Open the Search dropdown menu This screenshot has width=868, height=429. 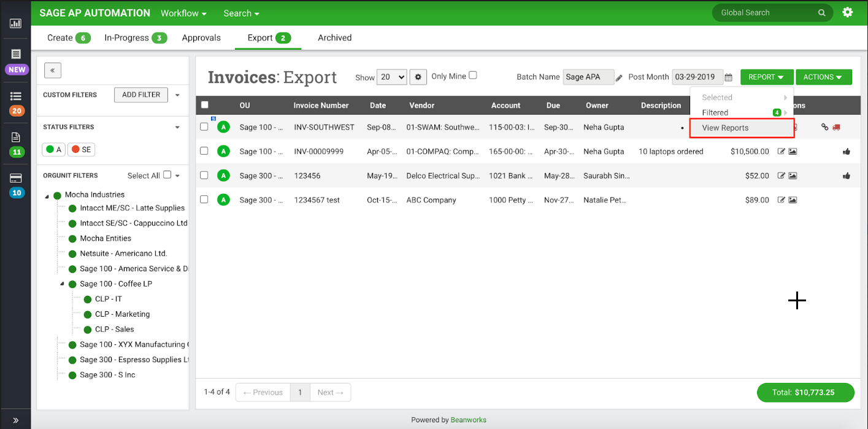(x=241, y=13)
